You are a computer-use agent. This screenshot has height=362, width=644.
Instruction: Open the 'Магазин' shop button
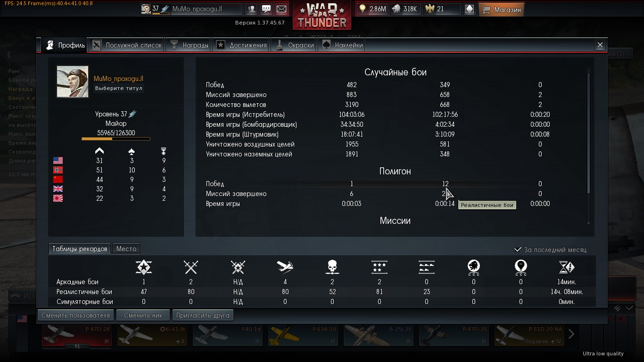502,9
